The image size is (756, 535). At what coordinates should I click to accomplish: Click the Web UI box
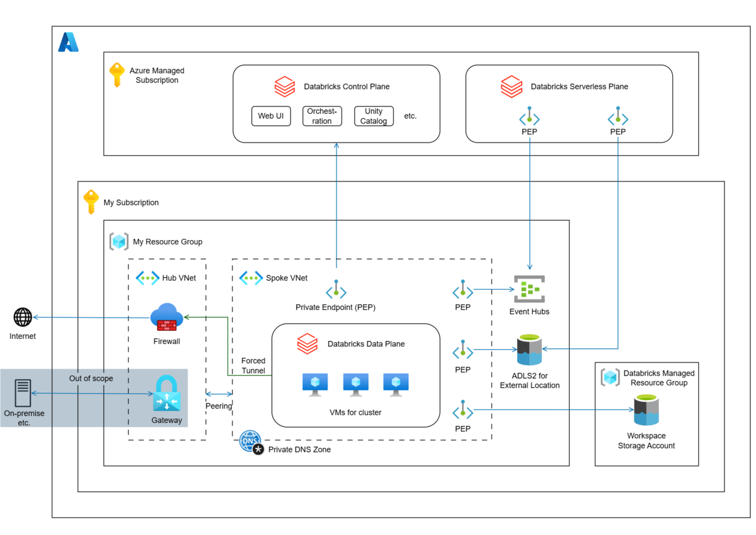click(x=271, y=116)
